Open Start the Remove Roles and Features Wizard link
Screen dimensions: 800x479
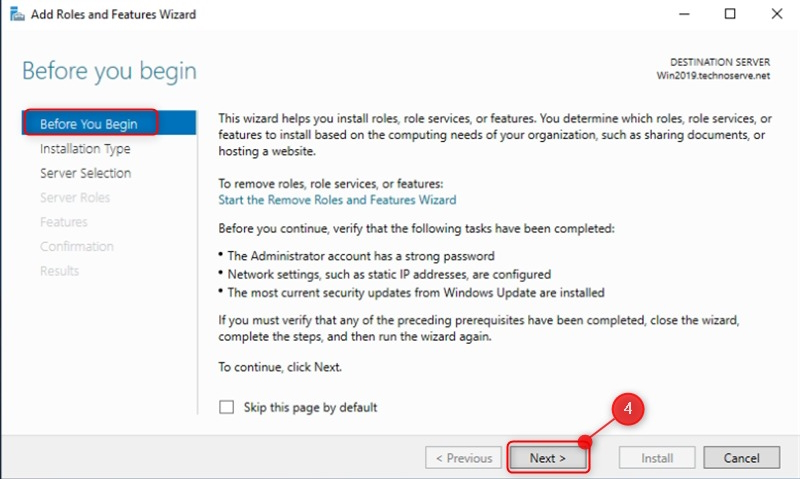click(x=337, y=200)
